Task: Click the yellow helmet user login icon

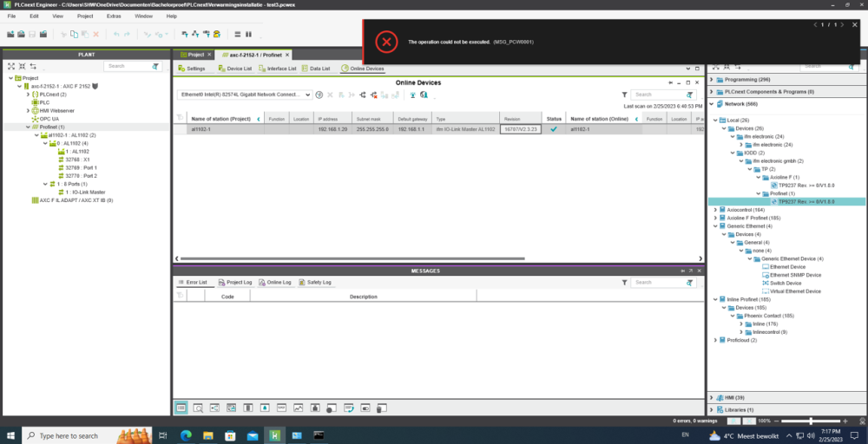Action: (x=216, y=35)
